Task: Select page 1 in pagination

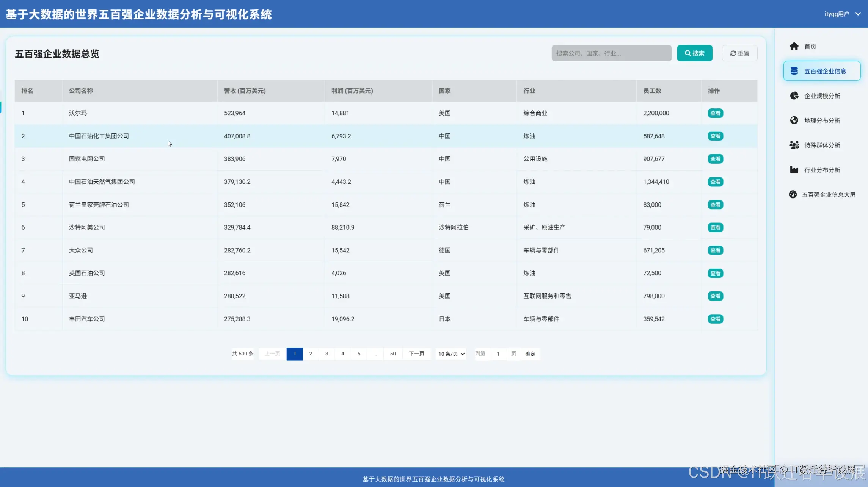Action: (x=295, y=354)
